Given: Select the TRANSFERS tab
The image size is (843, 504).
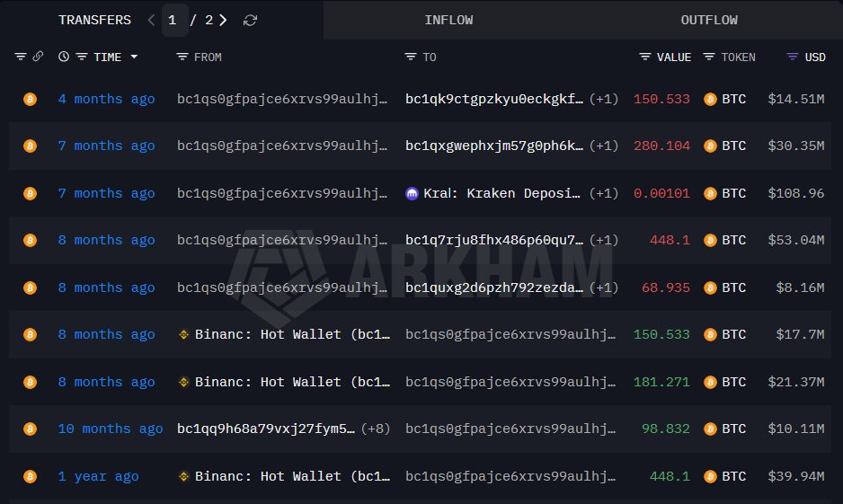Looking at the screenshot, I should (x=94, y=20).
